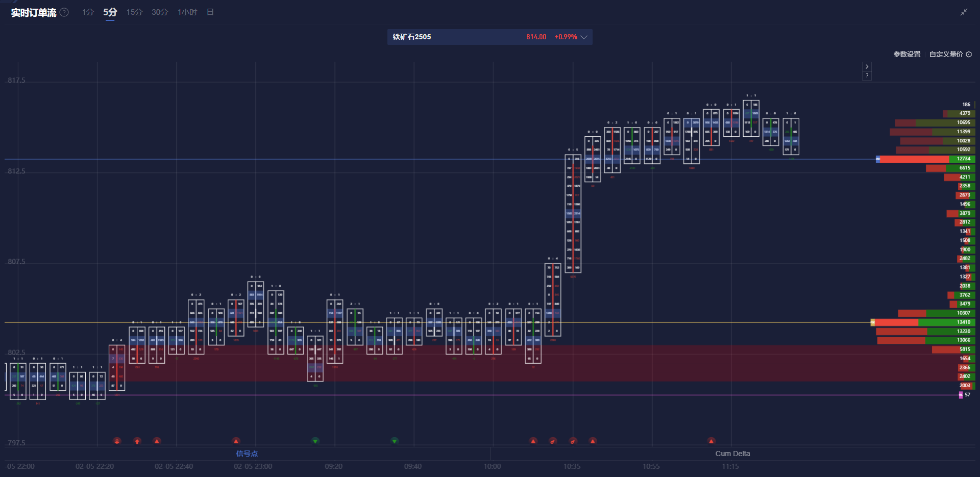Click the red signal marker under 02-05 23:00 candle
The image size is (980, 477).
pos(236,441)
